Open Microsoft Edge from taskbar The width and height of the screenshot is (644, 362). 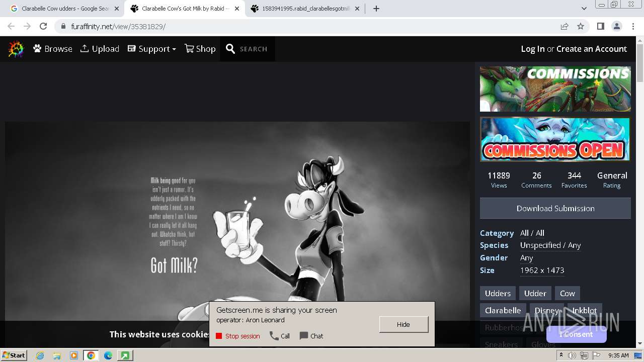108,355
